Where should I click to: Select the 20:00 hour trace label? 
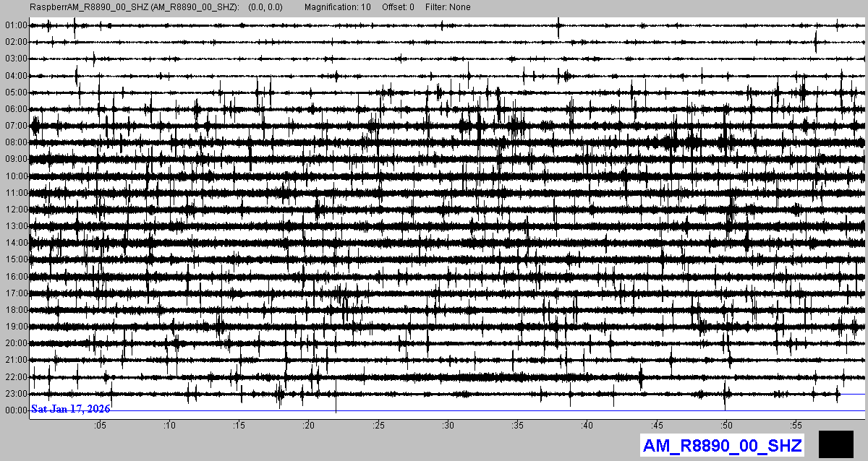point(15,343)
